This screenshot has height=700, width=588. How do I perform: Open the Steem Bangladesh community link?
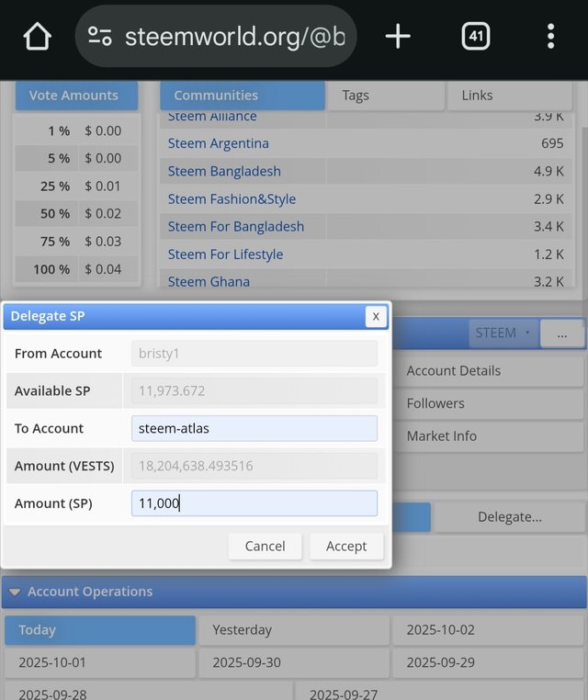click(224, 171)
